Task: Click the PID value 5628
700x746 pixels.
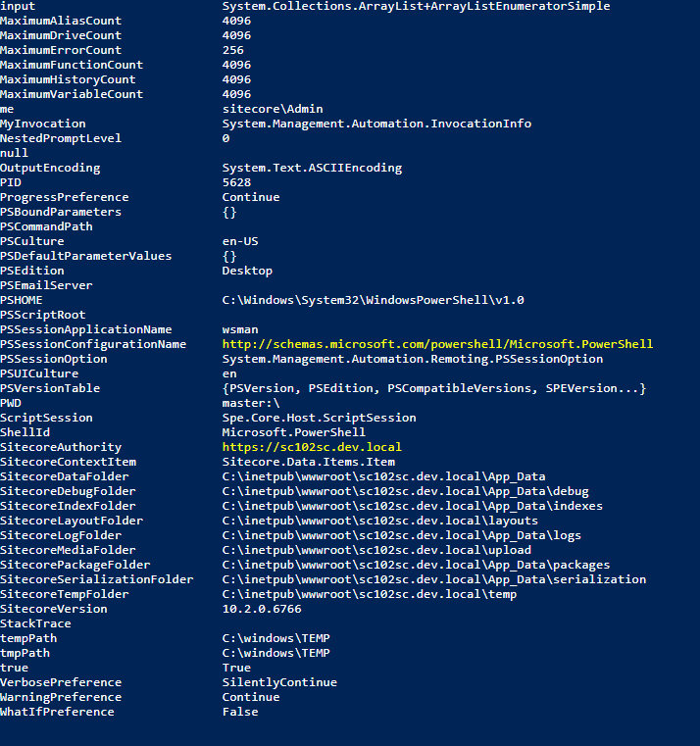Action: [x=236, y=182]
